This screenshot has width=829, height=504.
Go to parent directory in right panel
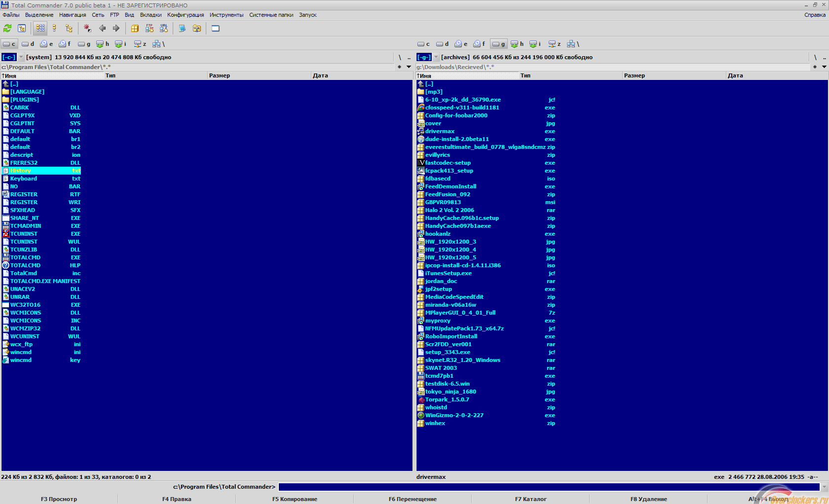(x=825, y=57)
